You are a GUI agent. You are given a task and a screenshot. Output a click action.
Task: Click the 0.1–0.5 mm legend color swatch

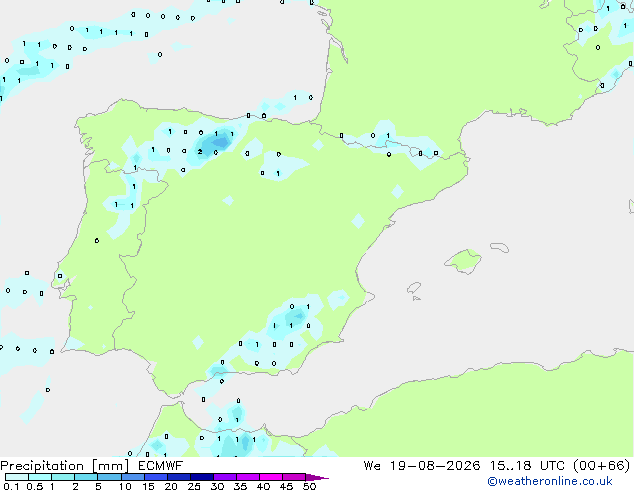click(x=17, y=477)
